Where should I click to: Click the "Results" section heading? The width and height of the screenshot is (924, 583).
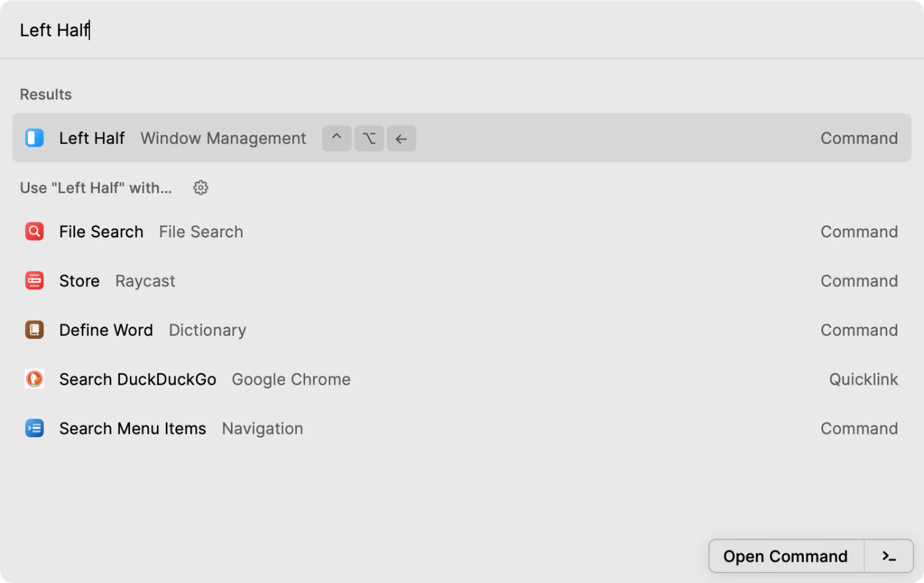click(46, 94)
